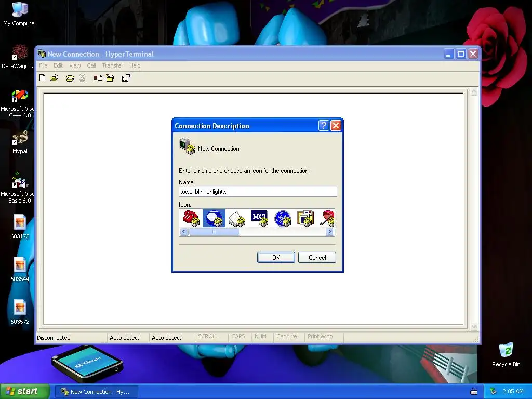
Task: Open the Windows start menu
Action: (x=24, y=392)
